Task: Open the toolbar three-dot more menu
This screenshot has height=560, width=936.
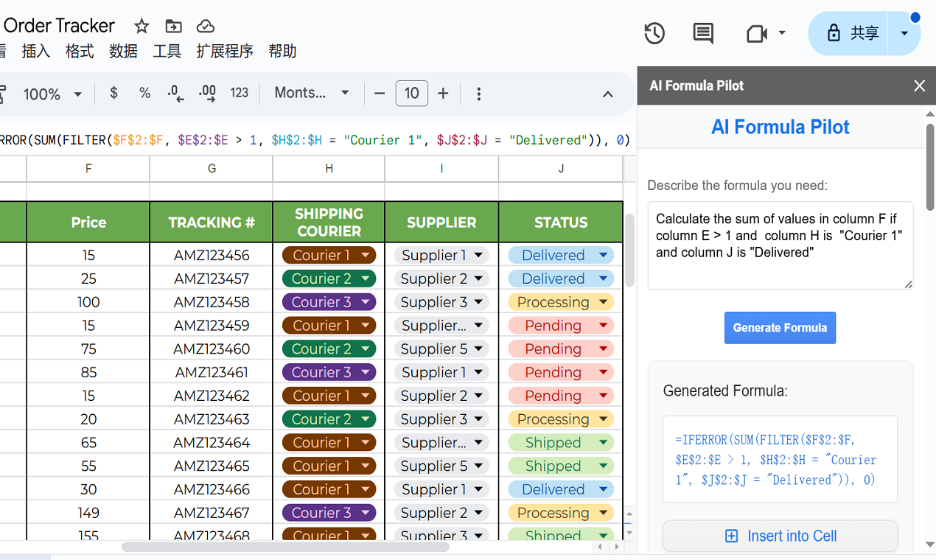Action: pyautogui.click(x=479, y=94)
